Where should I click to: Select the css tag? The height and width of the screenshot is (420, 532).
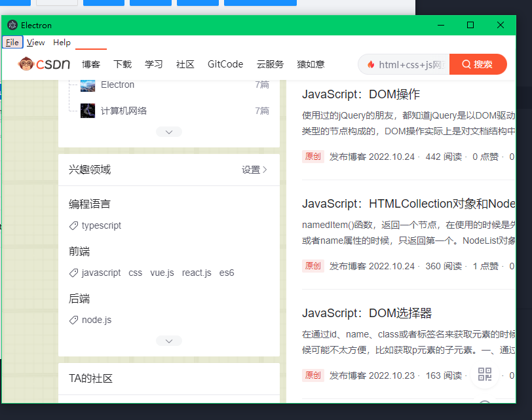click(x=136, y=273)
